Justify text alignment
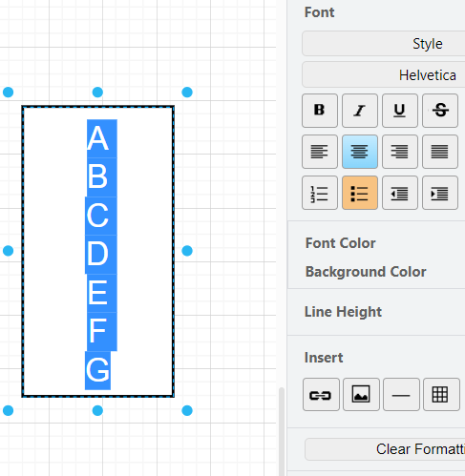Viewport: 465px width, 476px height. 440,152
